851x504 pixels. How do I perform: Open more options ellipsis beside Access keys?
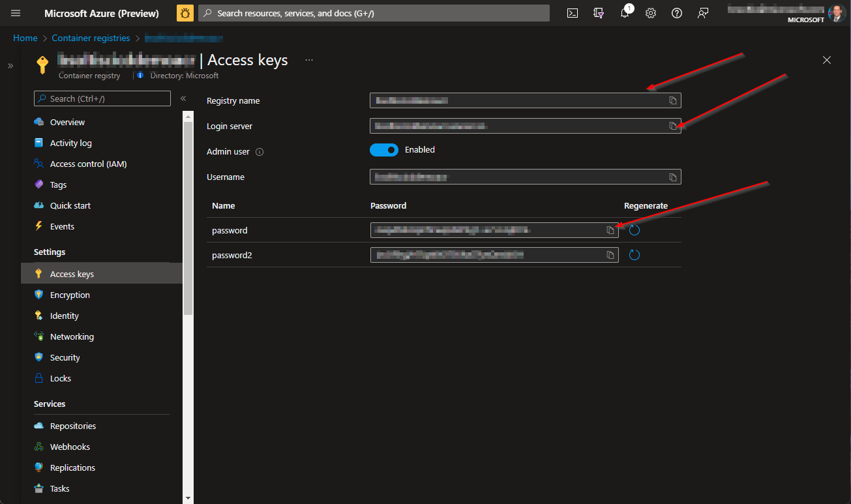tap(309, 60)
